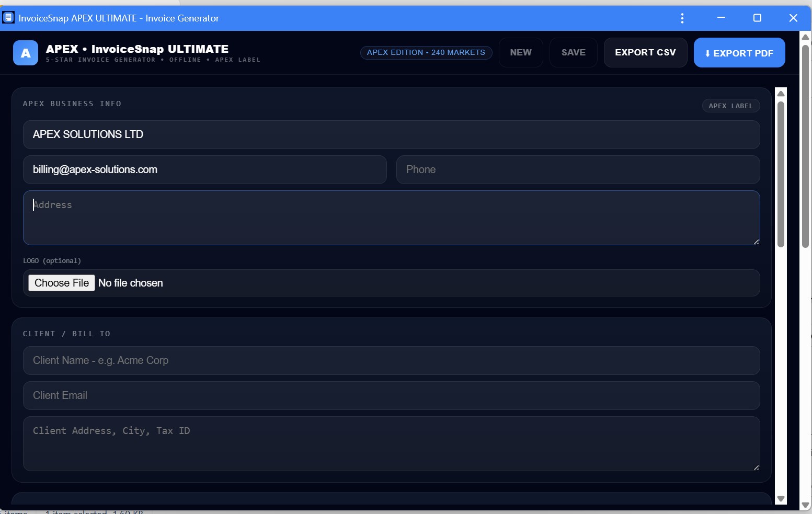Viewport: 812px width, 514px height.
Task: Click the Client Address, City, Tax ID box
Action: (391, 443)
